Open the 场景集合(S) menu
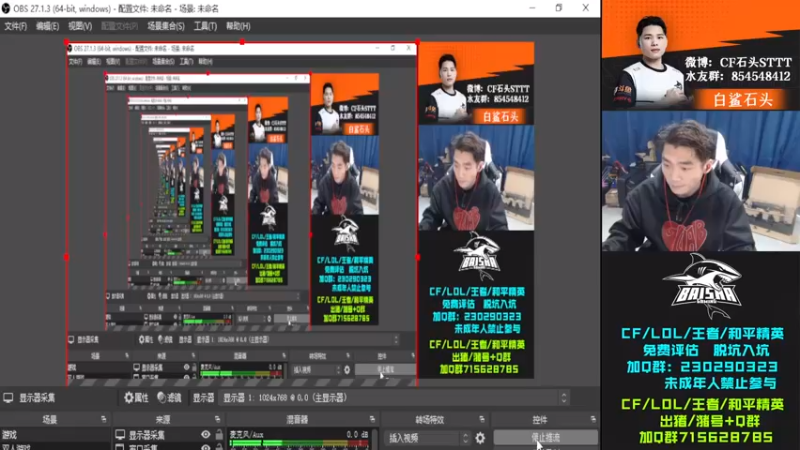Screen dimensions: 800x450 point(165,26)
